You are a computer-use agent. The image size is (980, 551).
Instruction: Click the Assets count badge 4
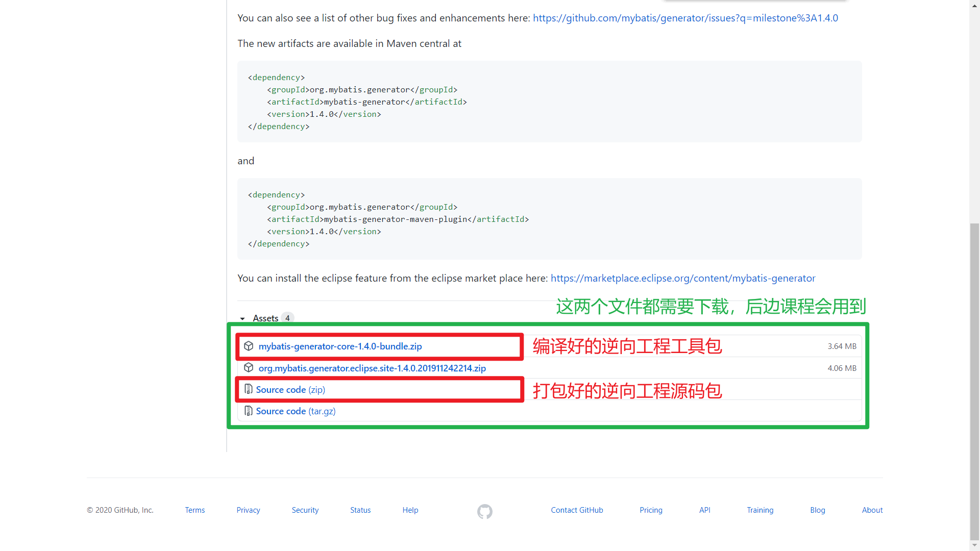click(287, 318)
